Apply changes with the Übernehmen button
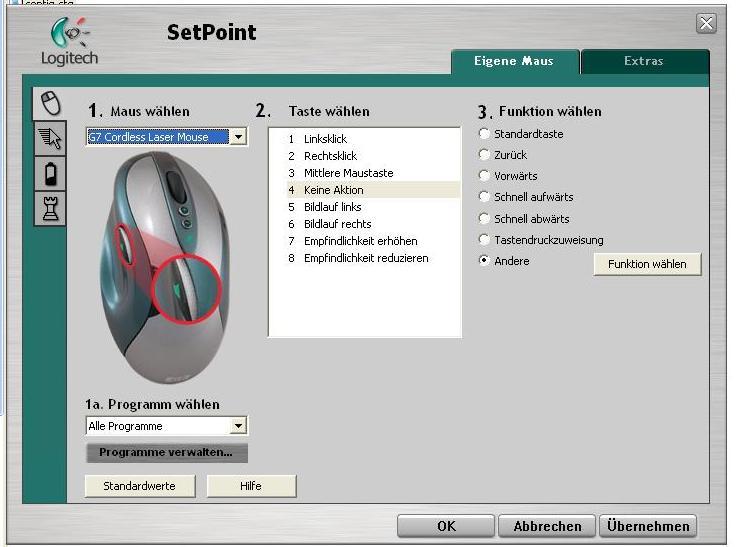 coord(648,526)
